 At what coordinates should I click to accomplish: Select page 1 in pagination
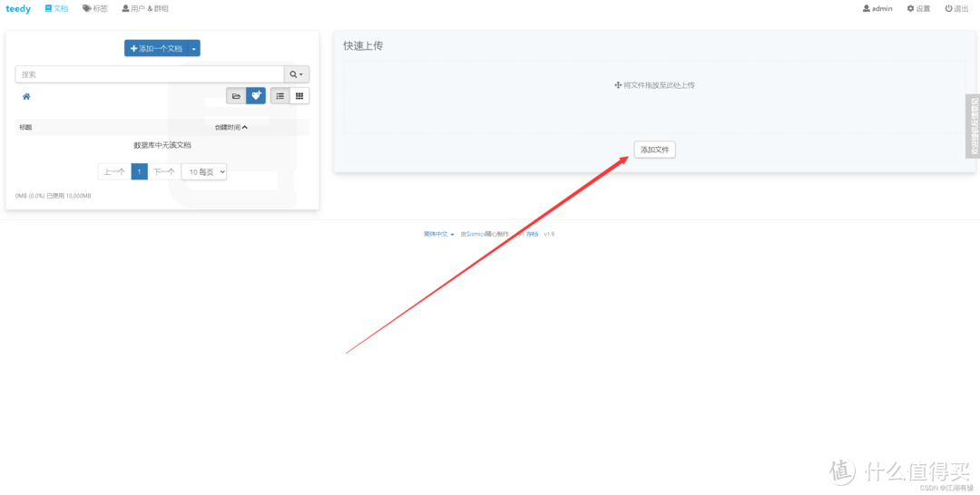tap(140, 171)
